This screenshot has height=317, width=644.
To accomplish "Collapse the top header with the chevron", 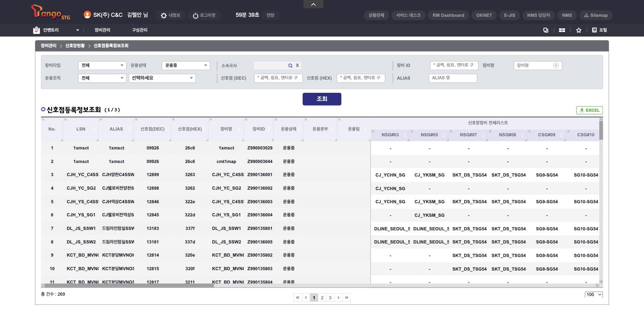I will [313, 4].
